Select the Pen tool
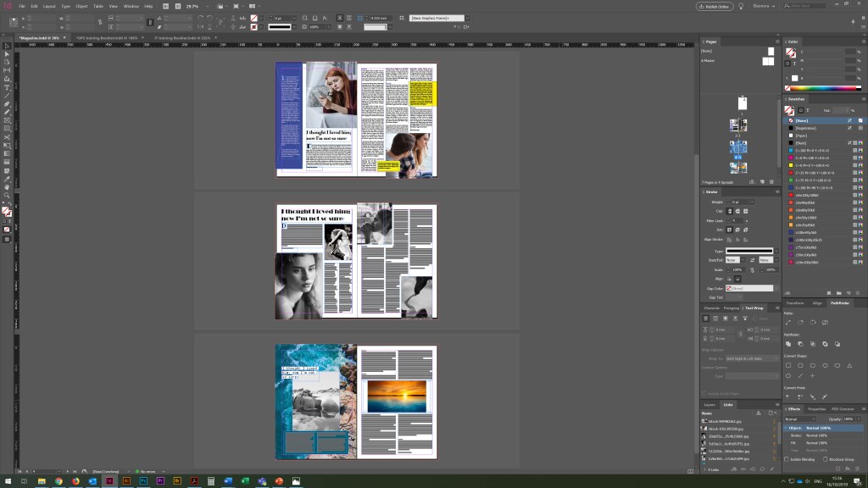868x488 pixels. pyautogui.click(x=7, y=103)
